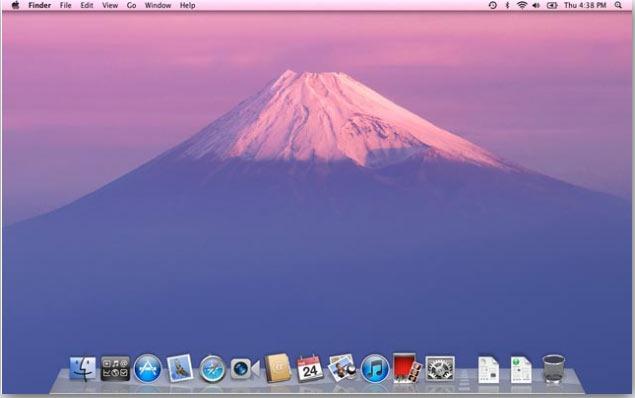Open the File menu

point(65,5)
